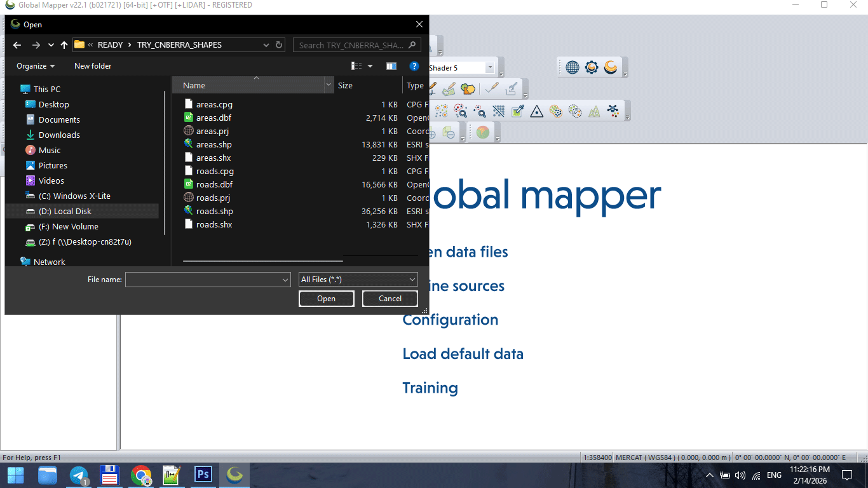
Task: Open the Training link
Action: click(x=430, y=388)
